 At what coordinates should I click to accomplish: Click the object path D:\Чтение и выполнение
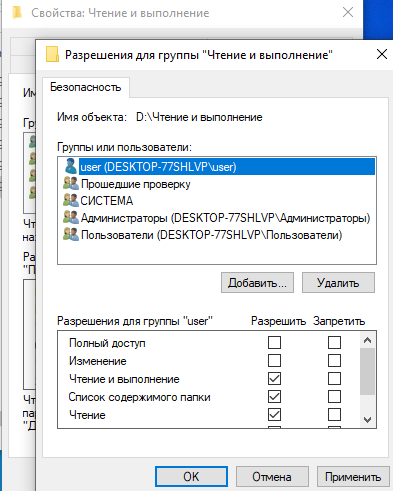(199, 117)
